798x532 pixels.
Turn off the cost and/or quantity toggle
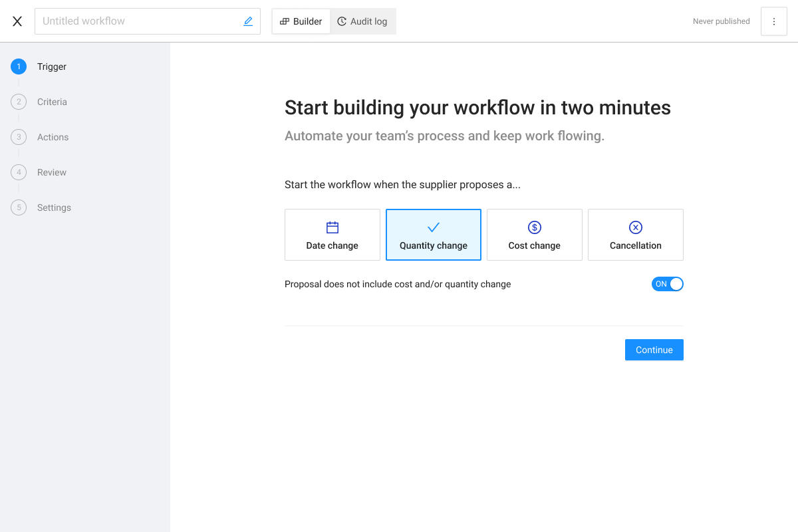pos(667,284)
